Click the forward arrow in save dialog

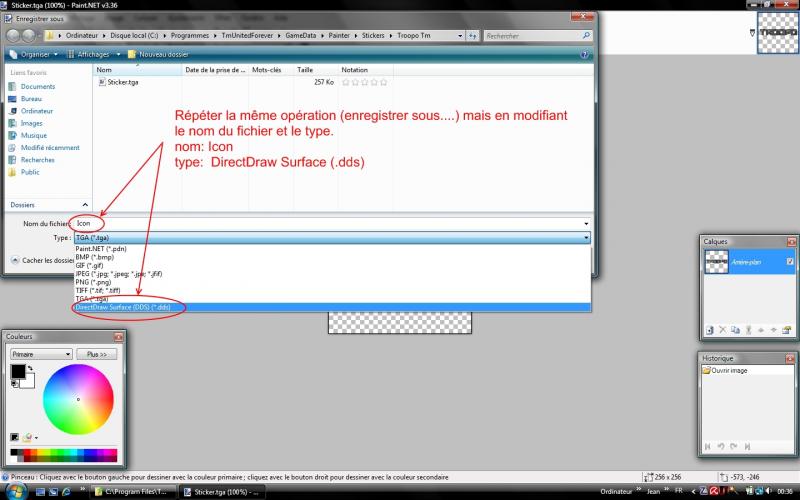[x=29, y=36]
